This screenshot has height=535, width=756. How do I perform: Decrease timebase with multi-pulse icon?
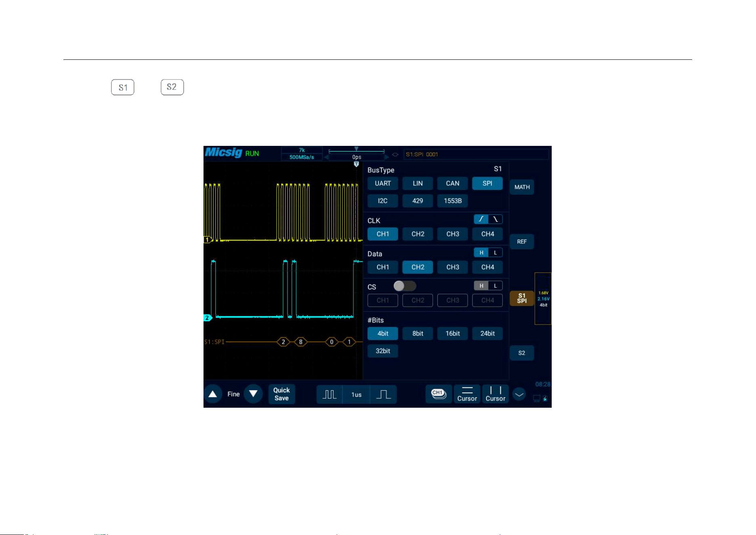[330, 394]
